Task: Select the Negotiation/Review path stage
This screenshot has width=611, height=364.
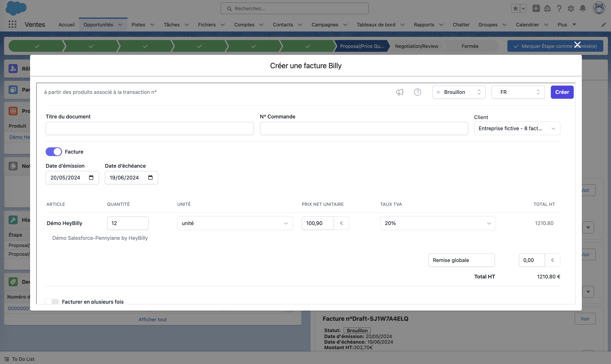Action: (x=416, y=46)
